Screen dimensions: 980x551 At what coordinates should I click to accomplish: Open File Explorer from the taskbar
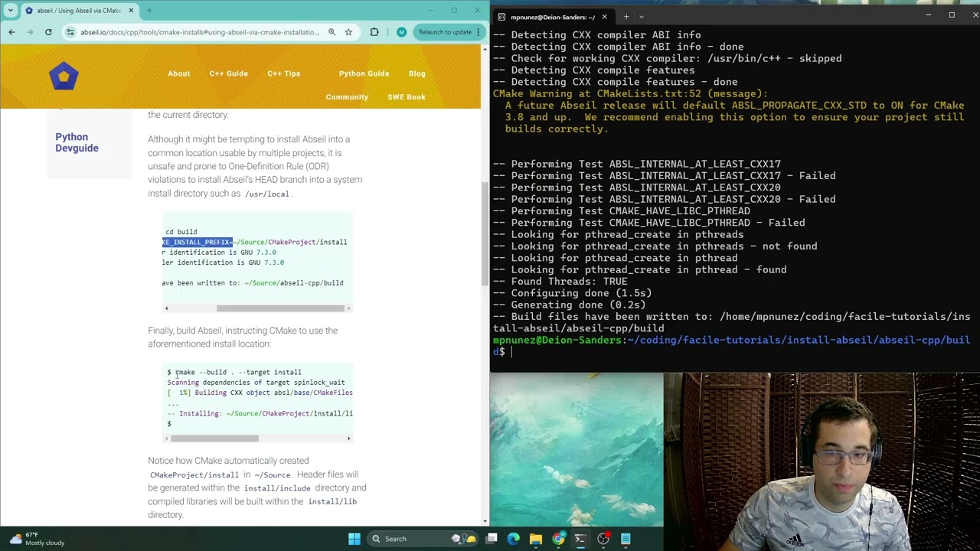pos(536,539)
